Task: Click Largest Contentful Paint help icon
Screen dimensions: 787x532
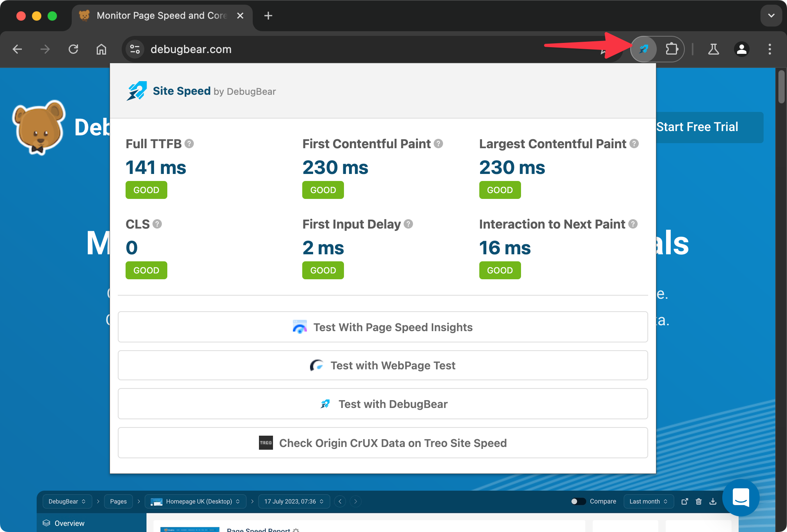Action: click(634, 144)
